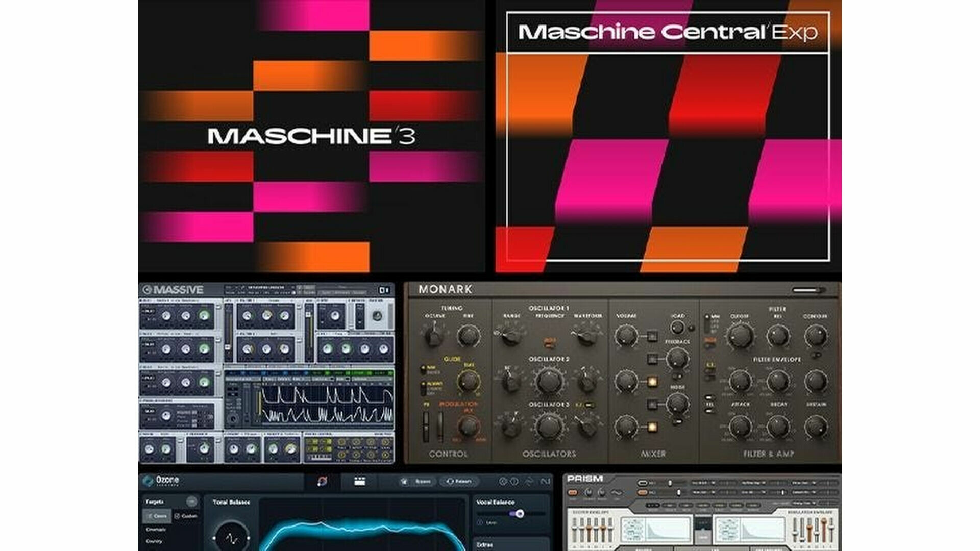Choose the Country target in Ozone

pyautogui.click(x=154, y=541)
